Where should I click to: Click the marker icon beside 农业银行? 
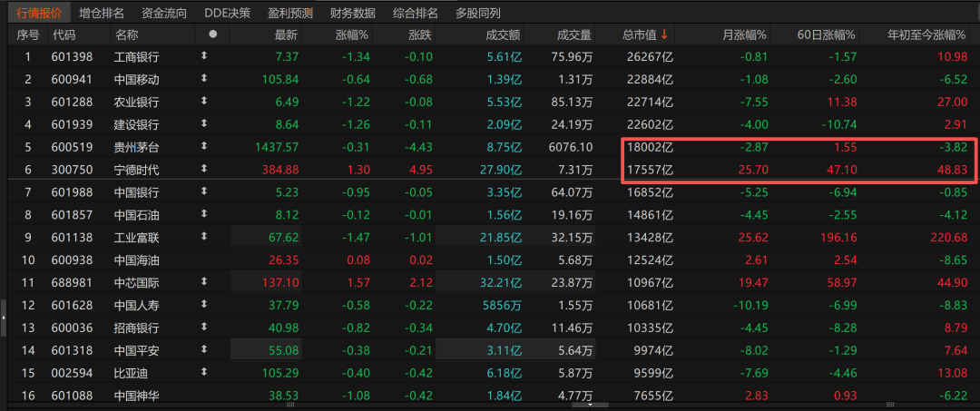click(x=203, y=102)
